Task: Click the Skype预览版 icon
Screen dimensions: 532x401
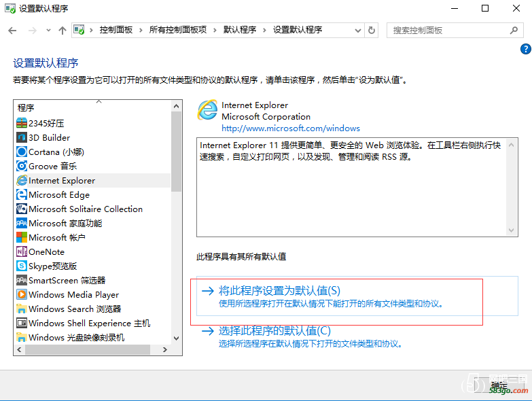Action: pos(22,266)
